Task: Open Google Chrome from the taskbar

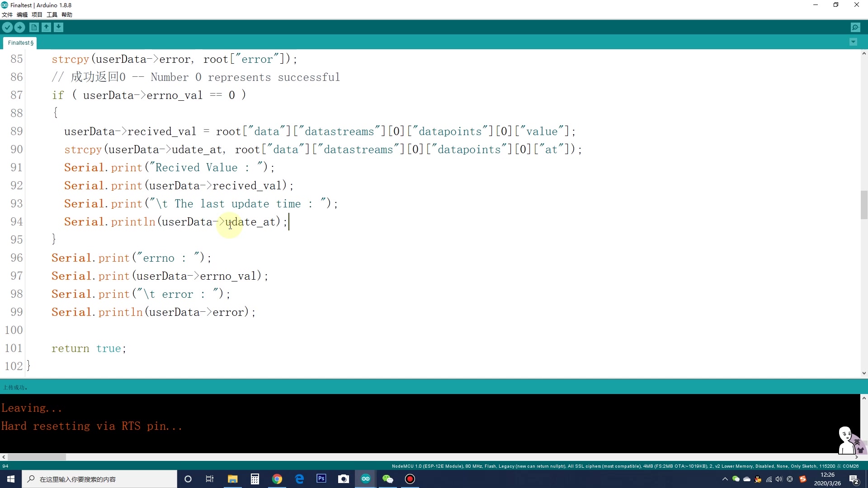Action: tap(277, 479)
